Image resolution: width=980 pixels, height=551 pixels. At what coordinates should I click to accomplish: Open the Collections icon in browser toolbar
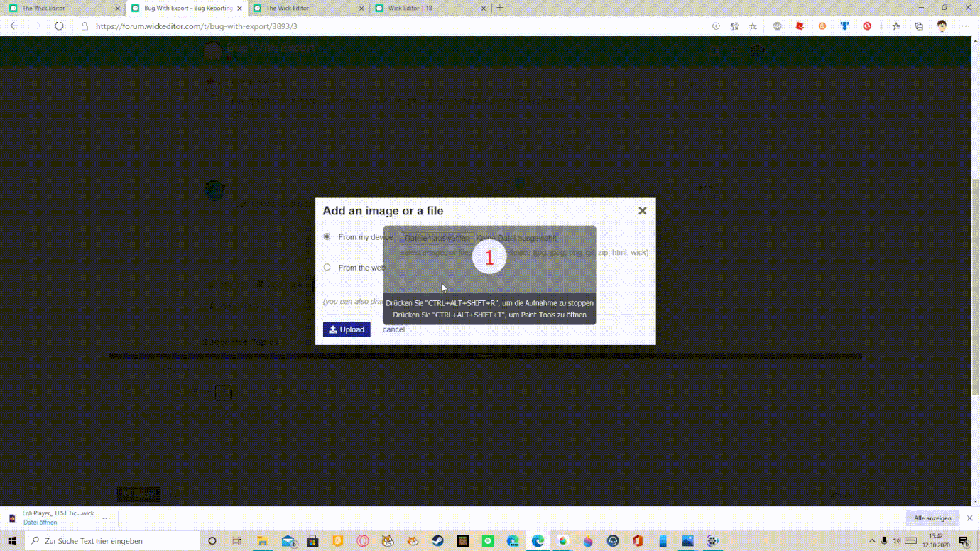[x=919, y=26]
